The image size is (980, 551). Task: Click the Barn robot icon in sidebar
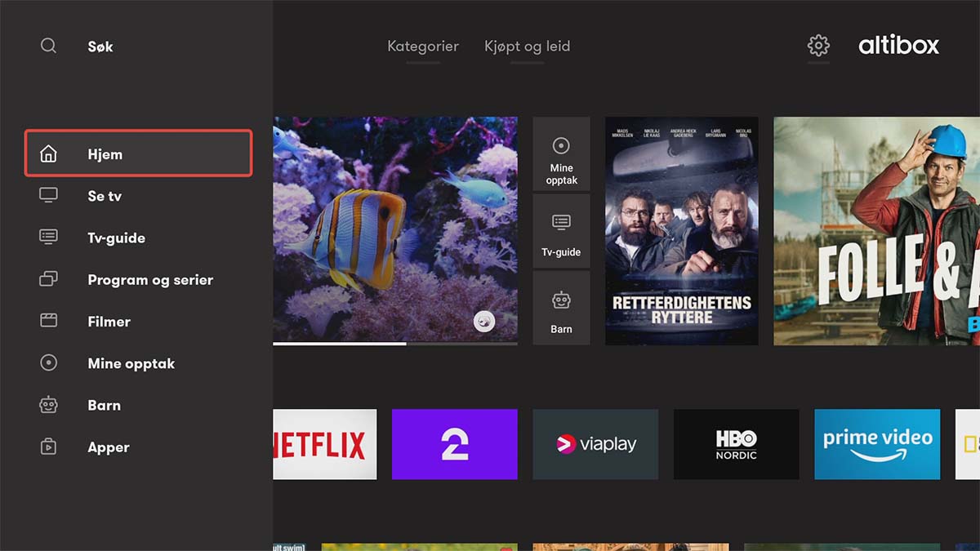tap(49, 405)
